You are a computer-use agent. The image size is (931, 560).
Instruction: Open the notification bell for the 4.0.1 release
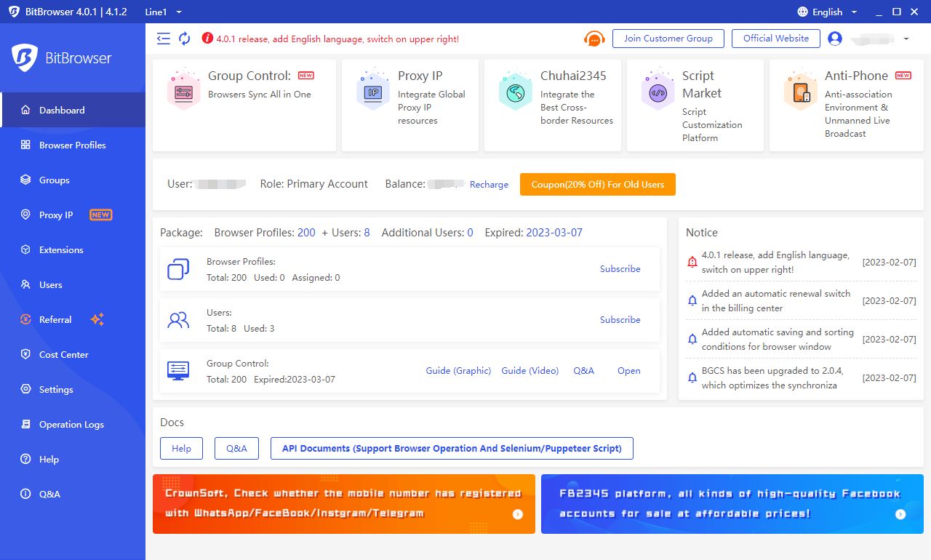click(x=692, y=262)
